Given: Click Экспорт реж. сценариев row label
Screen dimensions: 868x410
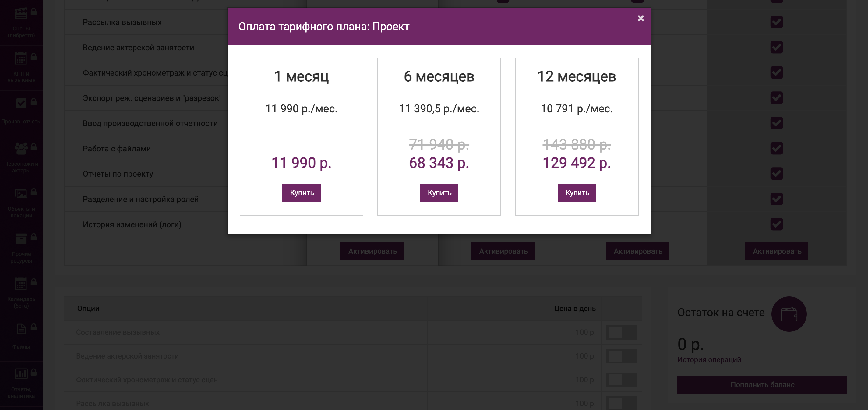Looking at the screenshot, I should pos(152,98).
